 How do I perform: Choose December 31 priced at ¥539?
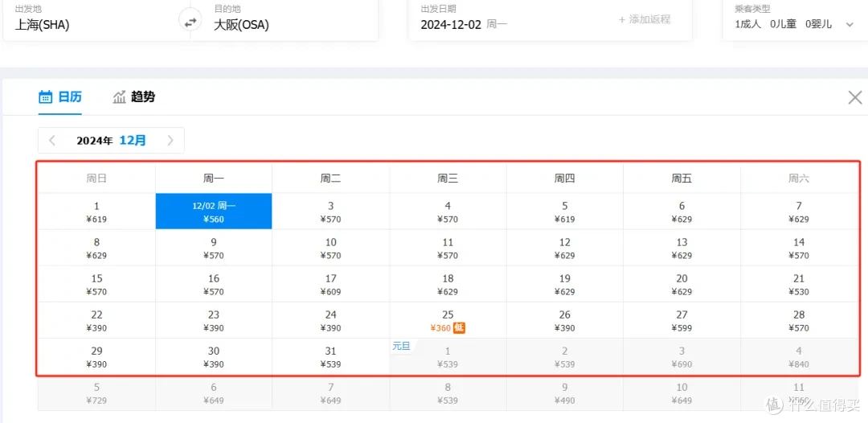[330, 357]
